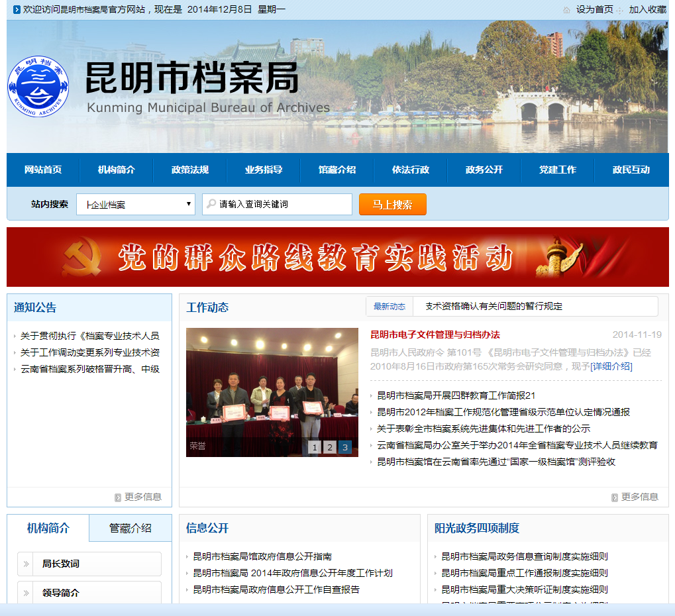Image resolution: width=675 pixels, height=616 pixels.
Task: Activate the 最新动态 news ticker toggle
Action: pos(389,307)
